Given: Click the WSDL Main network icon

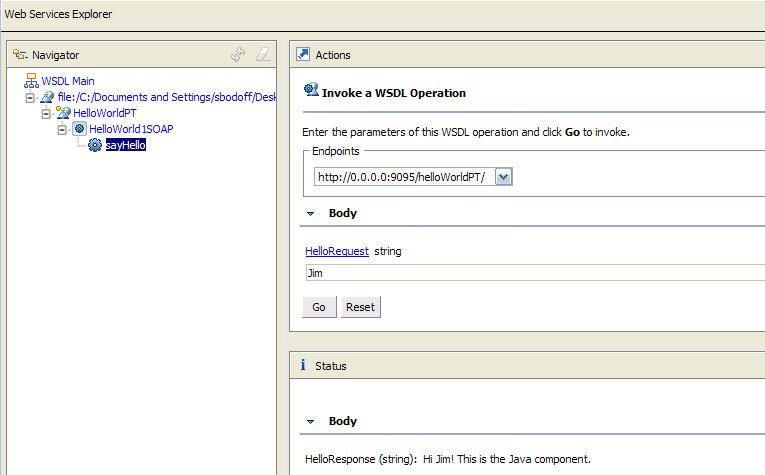Looking at the screenshot, I should pos(31,81).
